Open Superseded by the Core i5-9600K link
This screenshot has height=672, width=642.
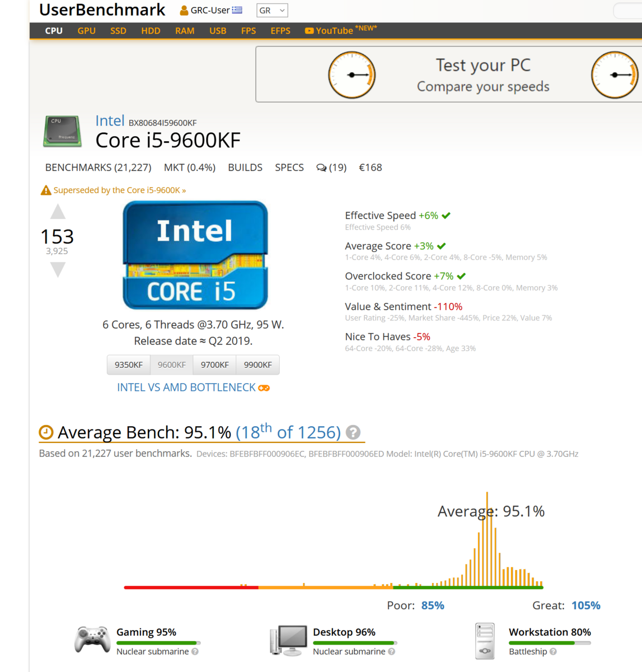(x=120, y=190)
